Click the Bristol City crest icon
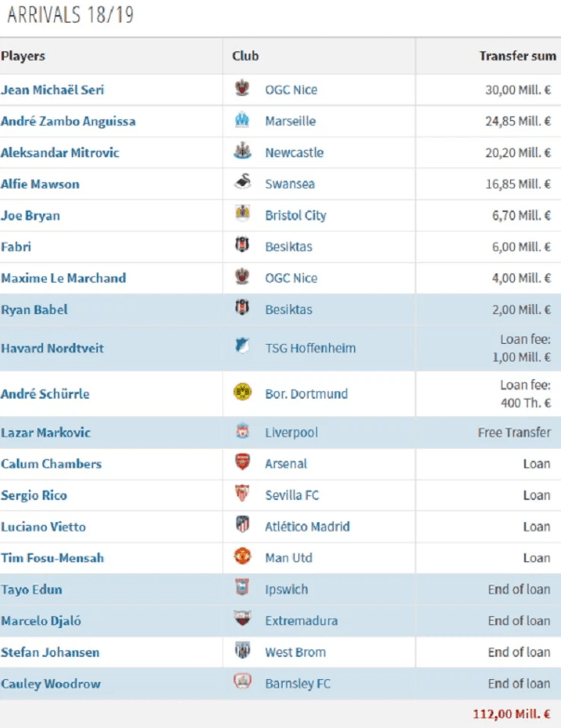The image size is (561, 728). coord(242,214)
